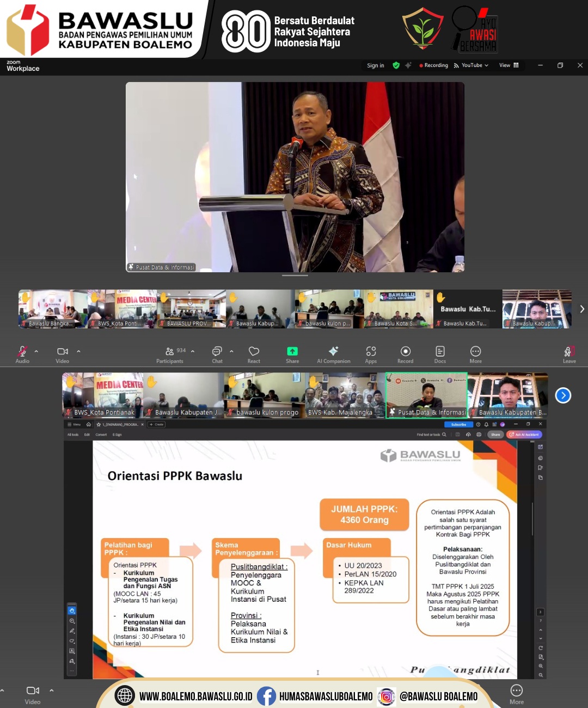Select BWS_Kota Pontianak thumbnail in lower strip

coord(103,395)
